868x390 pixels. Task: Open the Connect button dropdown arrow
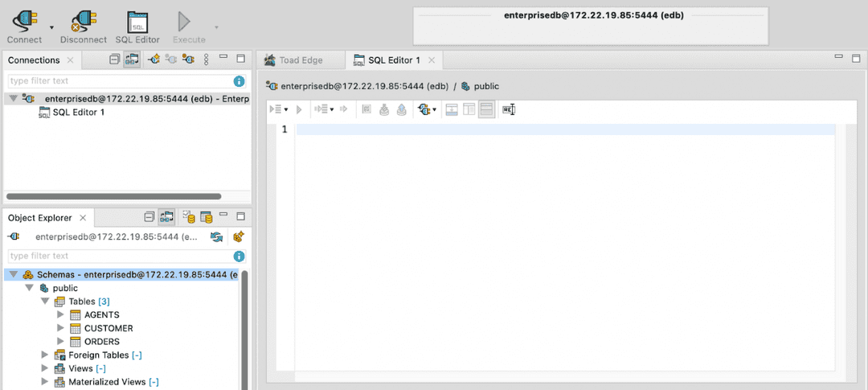[52, 27]
